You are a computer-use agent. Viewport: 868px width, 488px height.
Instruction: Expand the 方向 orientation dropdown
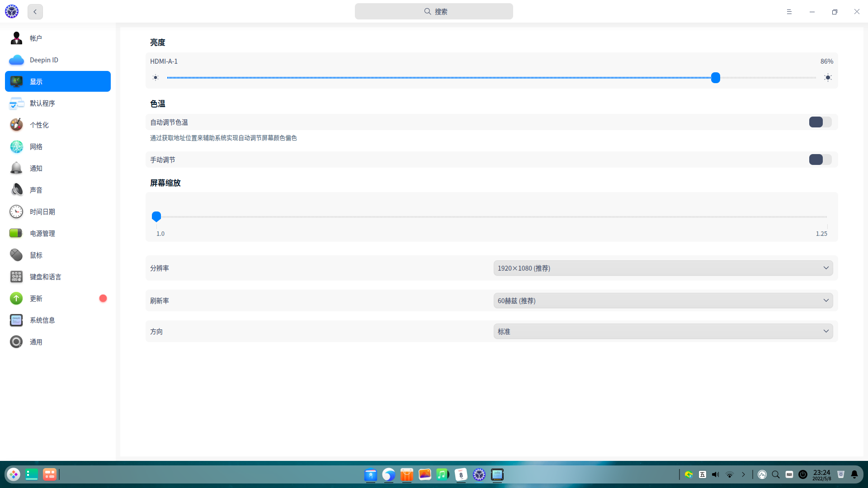click(663, 331)
